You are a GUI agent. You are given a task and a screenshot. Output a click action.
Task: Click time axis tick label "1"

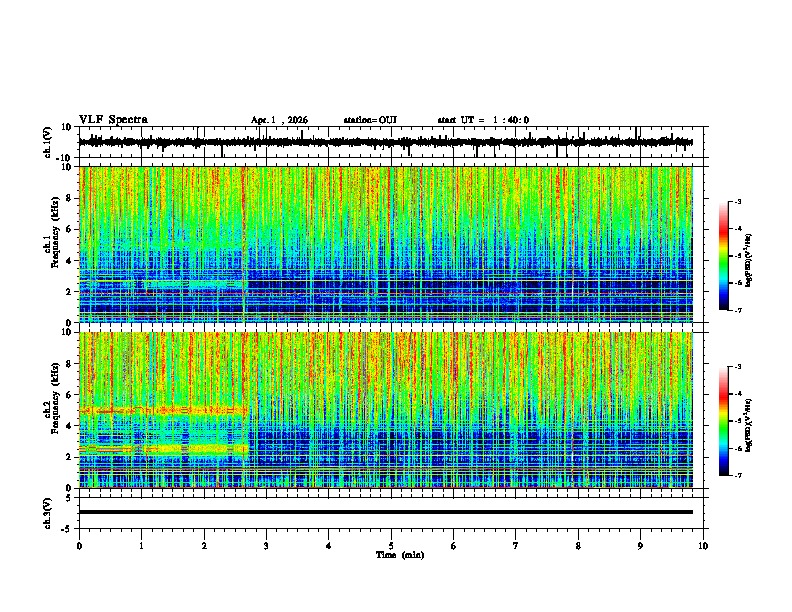click(x=141, y=546)
